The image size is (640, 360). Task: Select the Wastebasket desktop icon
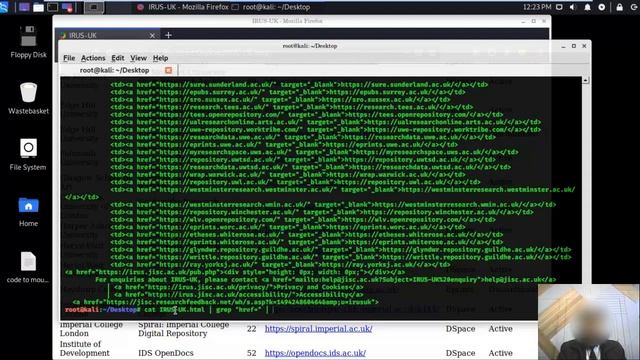click(28, 98)
